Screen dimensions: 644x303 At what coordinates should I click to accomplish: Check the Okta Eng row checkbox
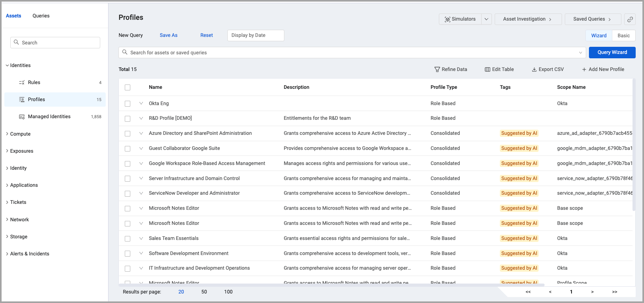(128, 104)
